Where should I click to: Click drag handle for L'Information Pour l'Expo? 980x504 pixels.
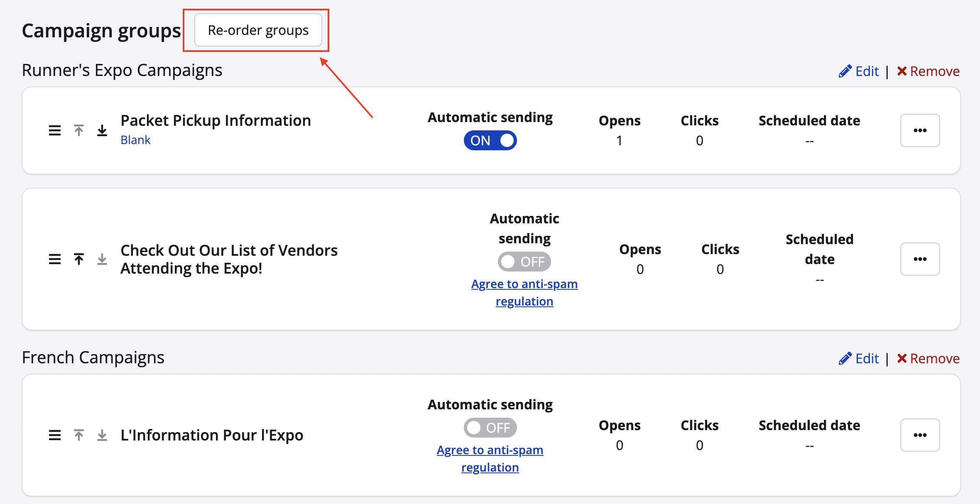point(55,435)
